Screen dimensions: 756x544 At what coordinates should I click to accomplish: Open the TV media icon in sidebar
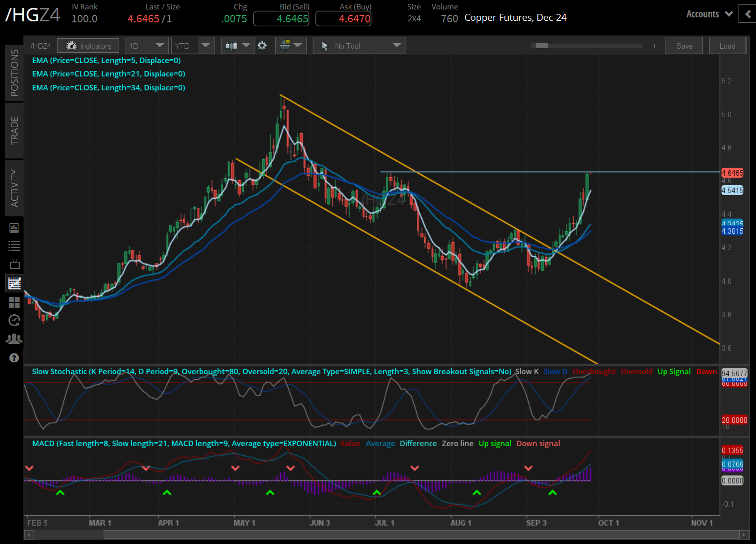tap(14, 264)
